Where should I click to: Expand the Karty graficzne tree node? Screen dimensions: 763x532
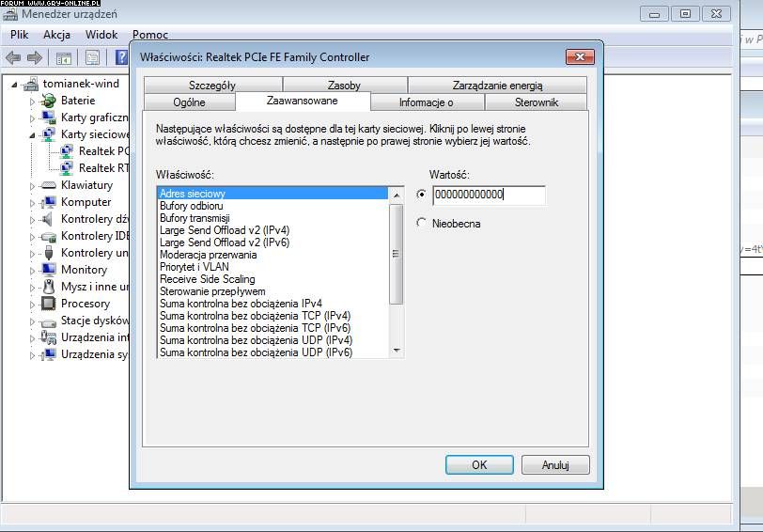(x=32, y=118)
